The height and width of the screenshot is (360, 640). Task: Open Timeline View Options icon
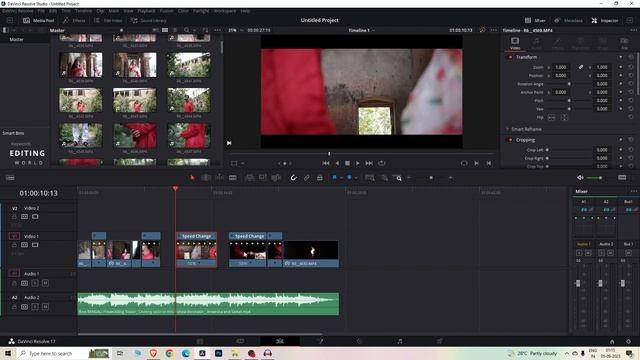coord(10,178)
